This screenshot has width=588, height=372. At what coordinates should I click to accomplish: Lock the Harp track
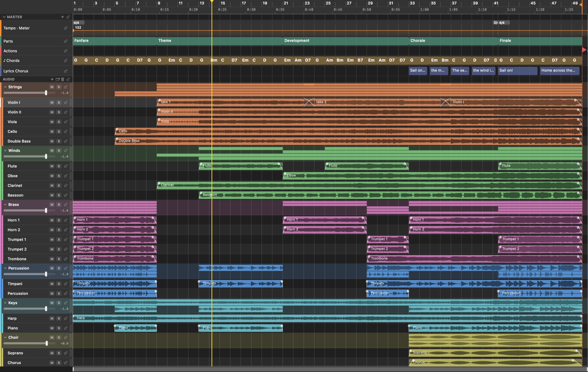(66, 318)
